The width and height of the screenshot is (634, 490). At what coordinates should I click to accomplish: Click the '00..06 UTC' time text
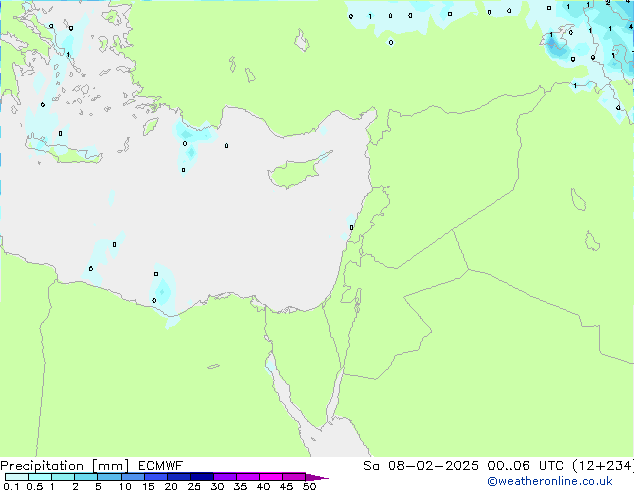point(526,466)
